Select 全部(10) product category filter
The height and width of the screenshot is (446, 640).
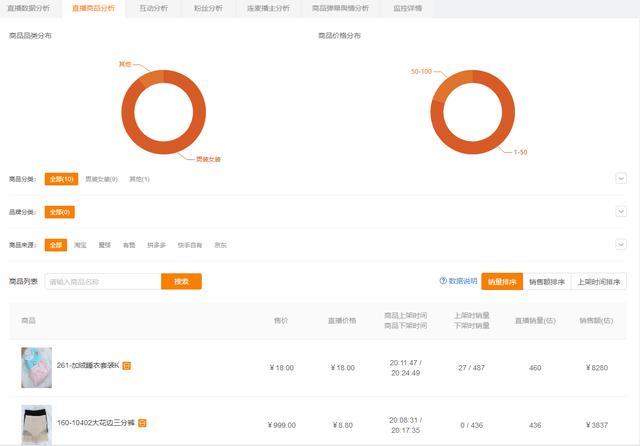61,179
